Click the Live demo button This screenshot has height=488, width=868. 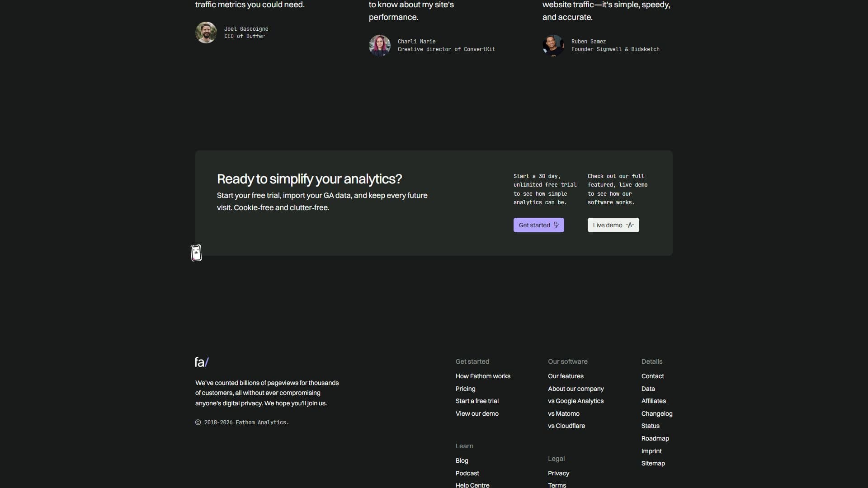click(x=613, y=225)
